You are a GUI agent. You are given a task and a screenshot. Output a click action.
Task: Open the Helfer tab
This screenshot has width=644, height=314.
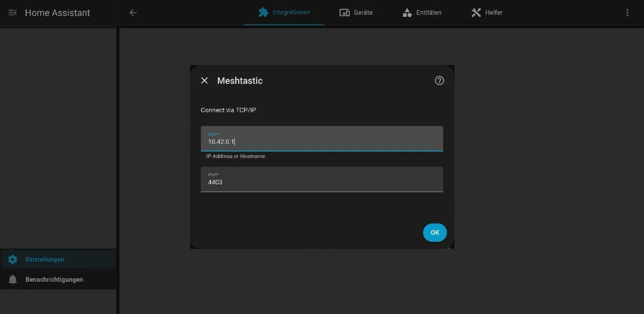click(x=487, y=12)
